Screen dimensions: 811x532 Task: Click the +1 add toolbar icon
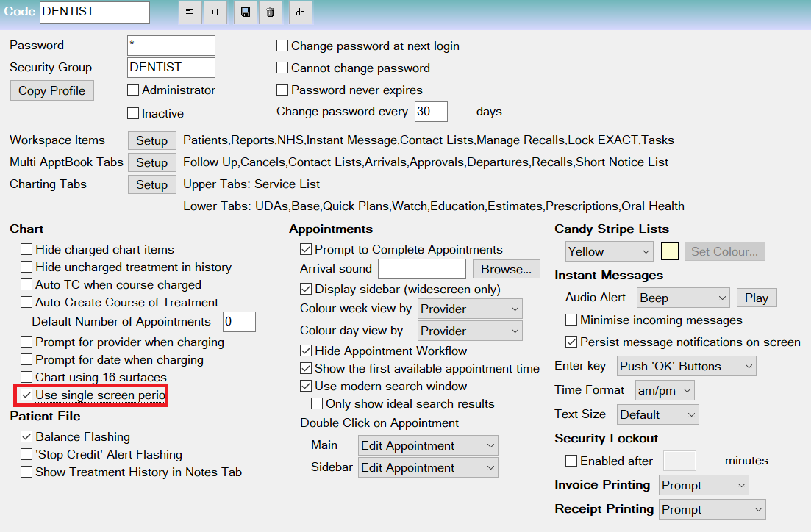click(215, 12)
